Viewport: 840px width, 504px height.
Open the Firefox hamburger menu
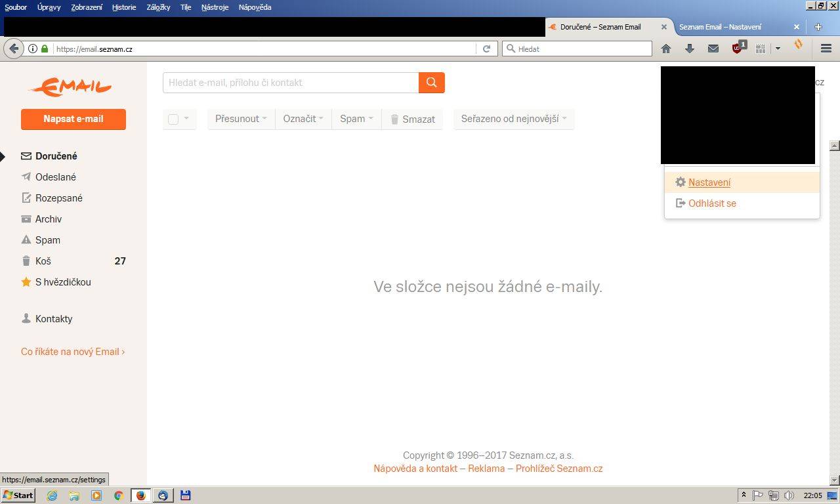(826, 49)
